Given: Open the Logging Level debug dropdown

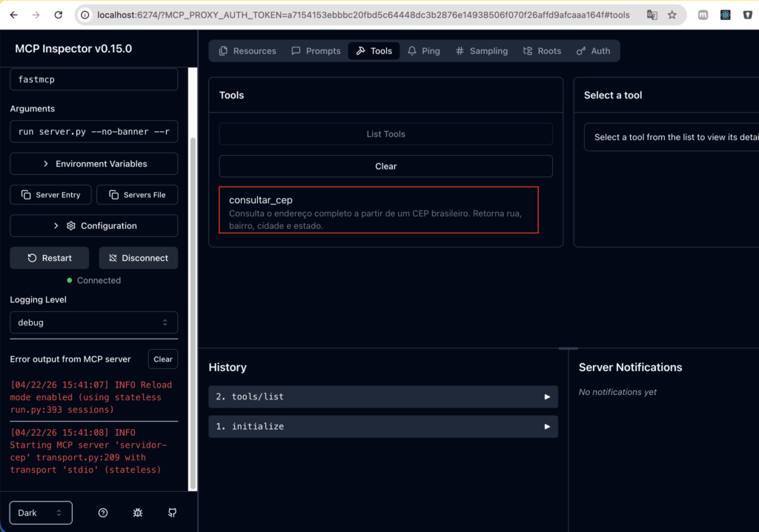Looking at the screenshot, I should point(93,322).
